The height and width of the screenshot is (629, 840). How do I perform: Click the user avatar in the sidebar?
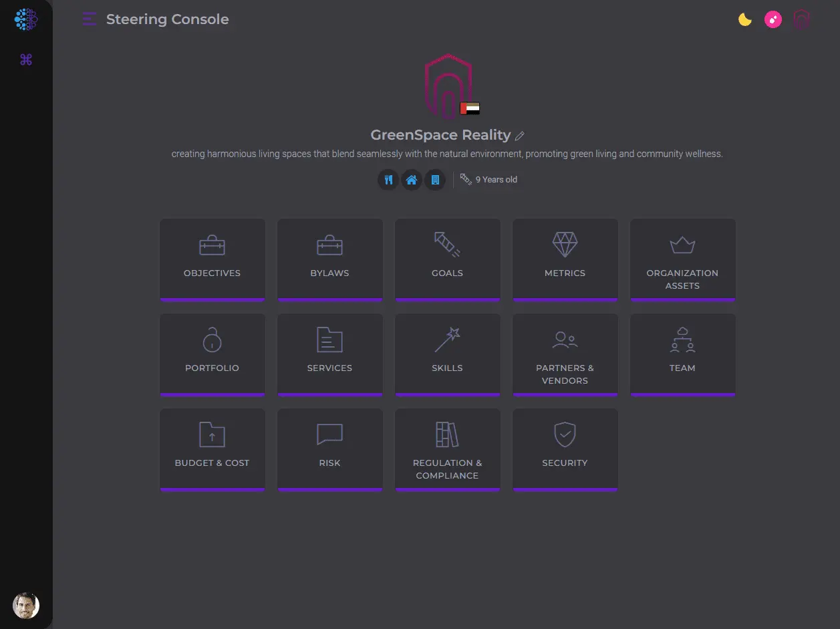click(x=26, y=606)
